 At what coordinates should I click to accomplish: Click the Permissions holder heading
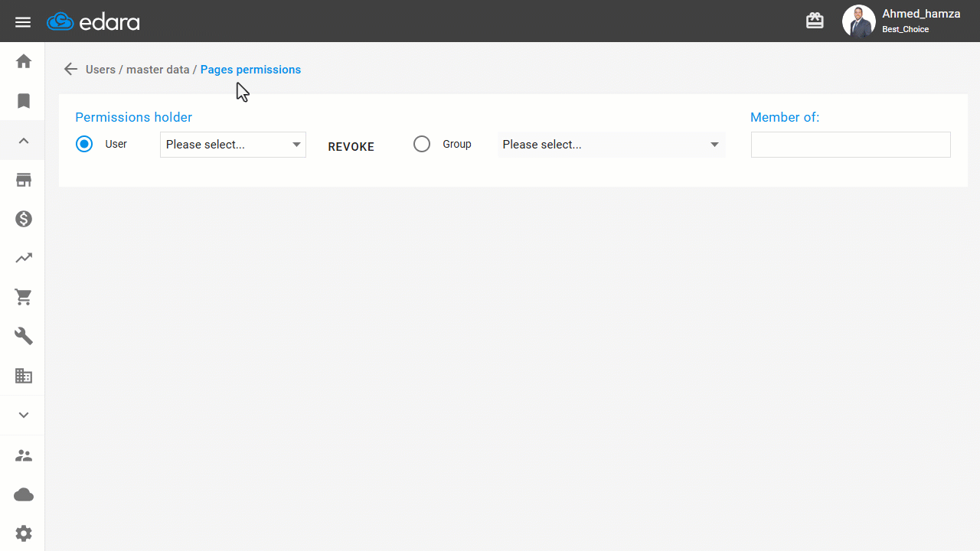click(133, 117)
